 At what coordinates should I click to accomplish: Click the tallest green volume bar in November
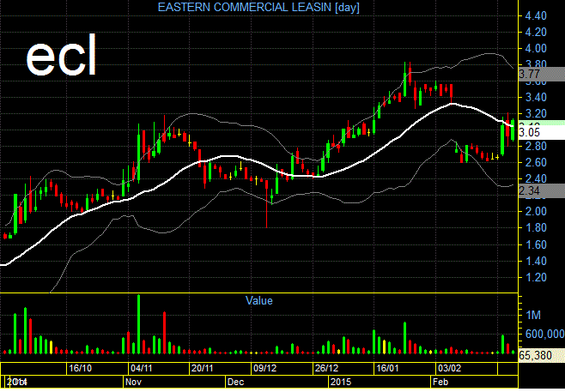pyautogui.click(x=139, y=324)
